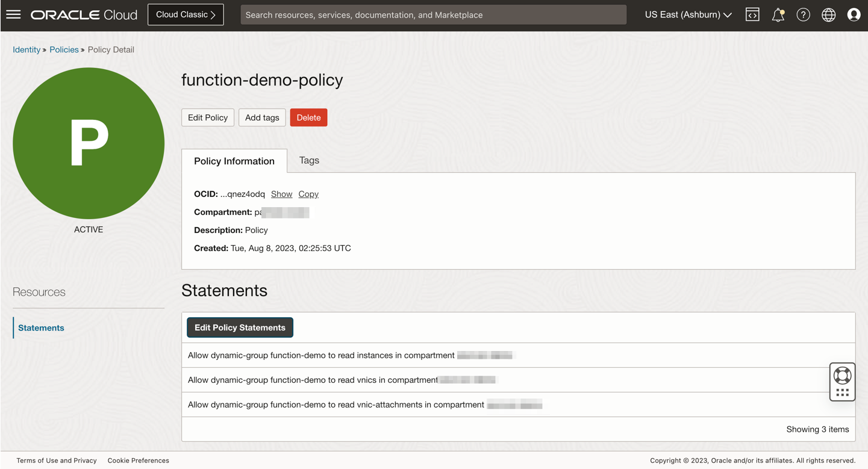Click the Description: Policy line

pyautogui.click(x=231, y=230)
